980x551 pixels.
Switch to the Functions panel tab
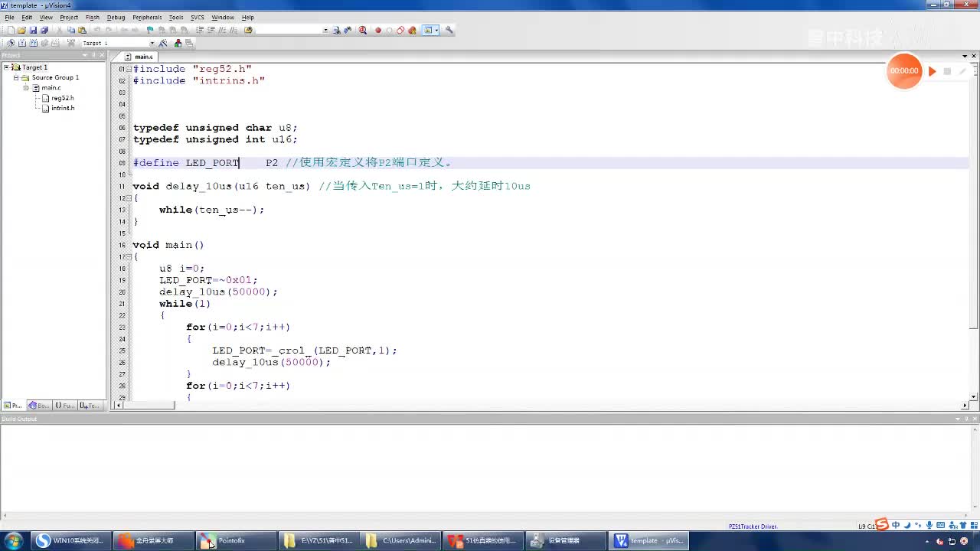click(x=64, y=406)
